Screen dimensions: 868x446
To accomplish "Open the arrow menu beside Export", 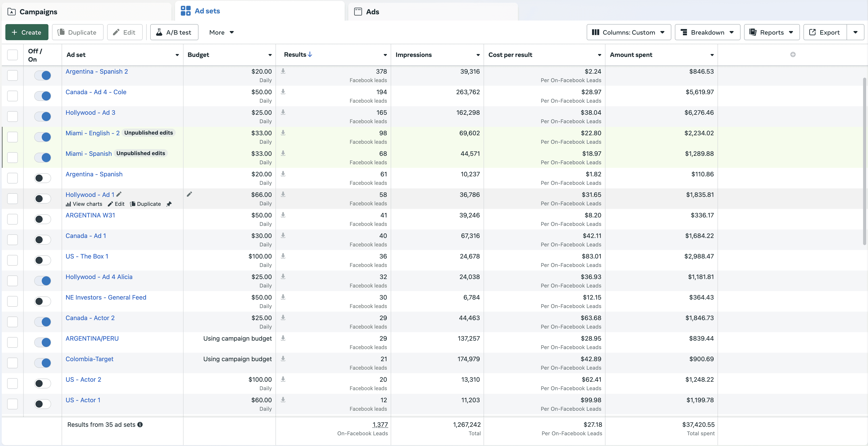I will 855,32.
